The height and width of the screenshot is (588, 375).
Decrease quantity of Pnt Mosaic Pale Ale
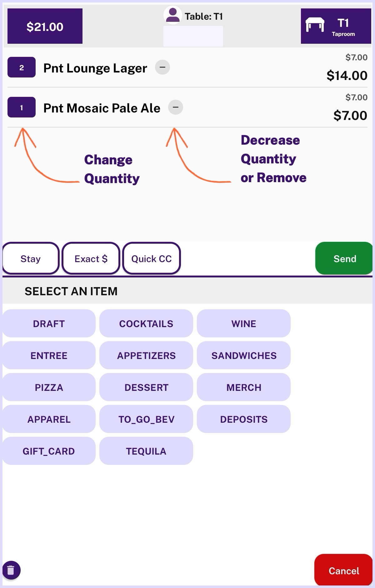click(176, 107)
